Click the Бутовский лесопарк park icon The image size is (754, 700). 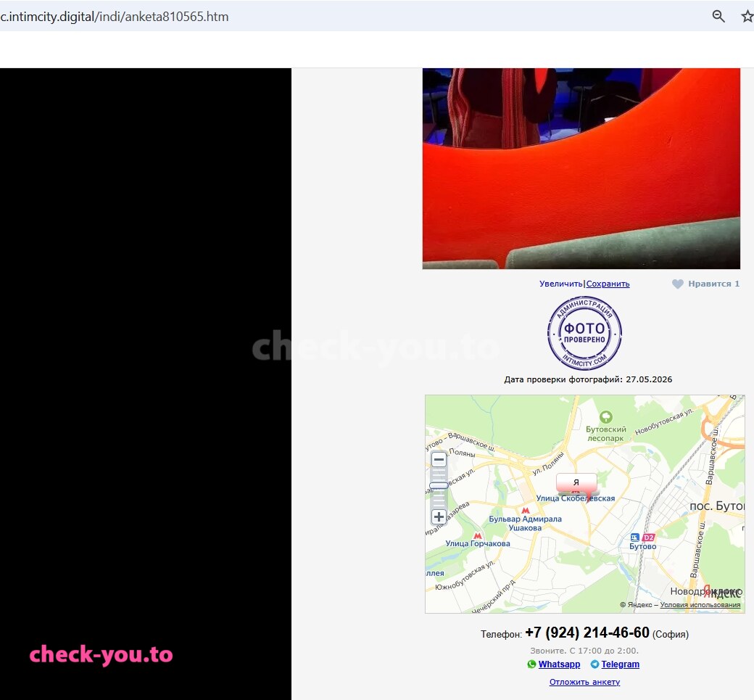click(606, 416)
